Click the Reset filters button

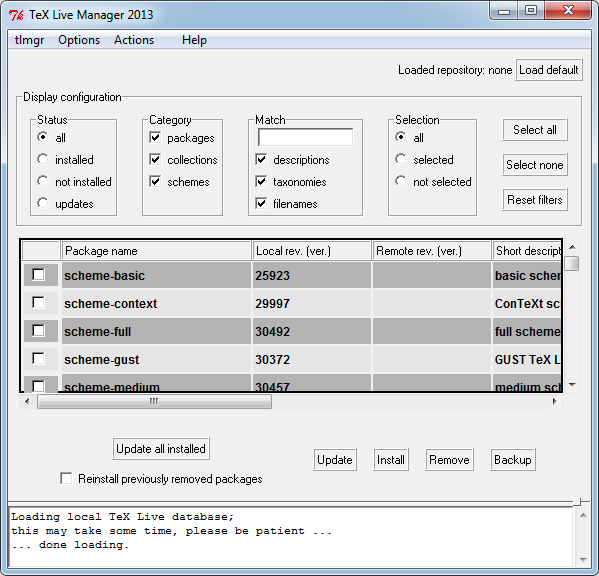[534, 200]
